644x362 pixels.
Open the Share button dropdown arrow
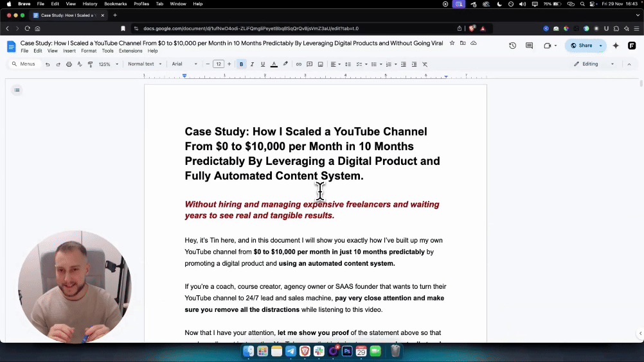coord(601,46)
